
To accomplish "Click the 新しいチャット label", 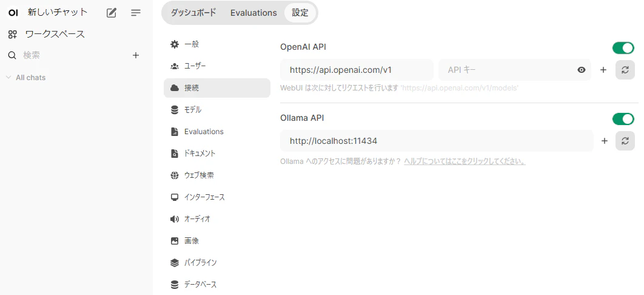I will point(58,12).
